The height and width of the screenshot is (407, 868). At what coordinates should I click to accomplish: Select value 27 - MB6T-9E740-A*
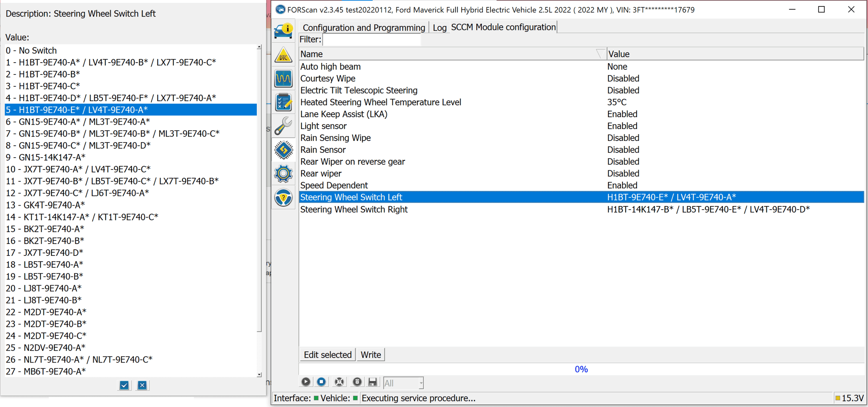coord(131,371)
